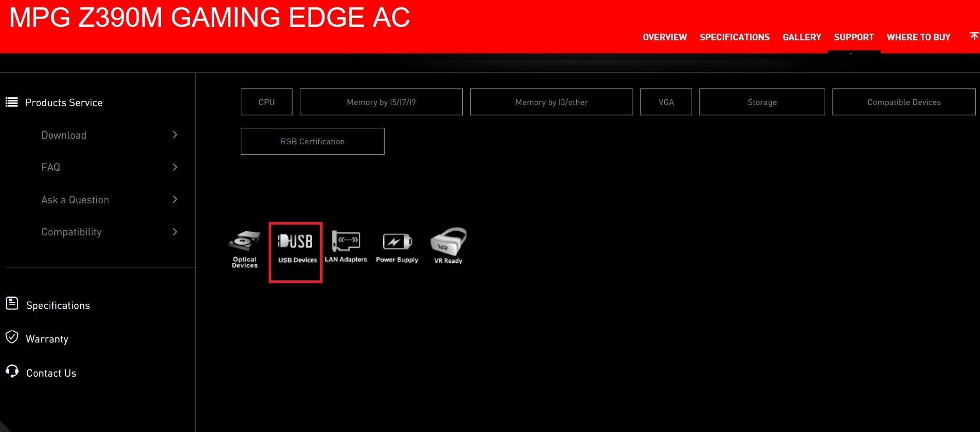Screen dimensions: 980x432
Task: Click the Contact Us headset icon
Action: [12, 371]
